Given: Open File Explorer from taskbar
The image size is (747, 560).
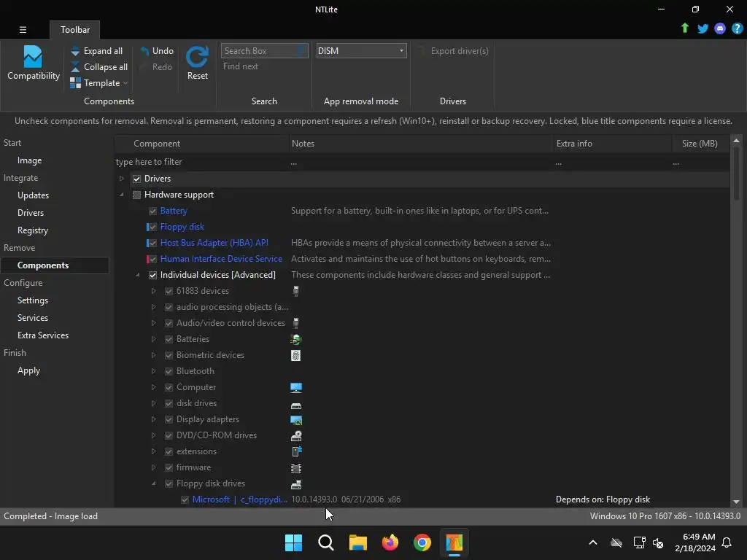Looking at the screenshot, I should pos(357,542).
